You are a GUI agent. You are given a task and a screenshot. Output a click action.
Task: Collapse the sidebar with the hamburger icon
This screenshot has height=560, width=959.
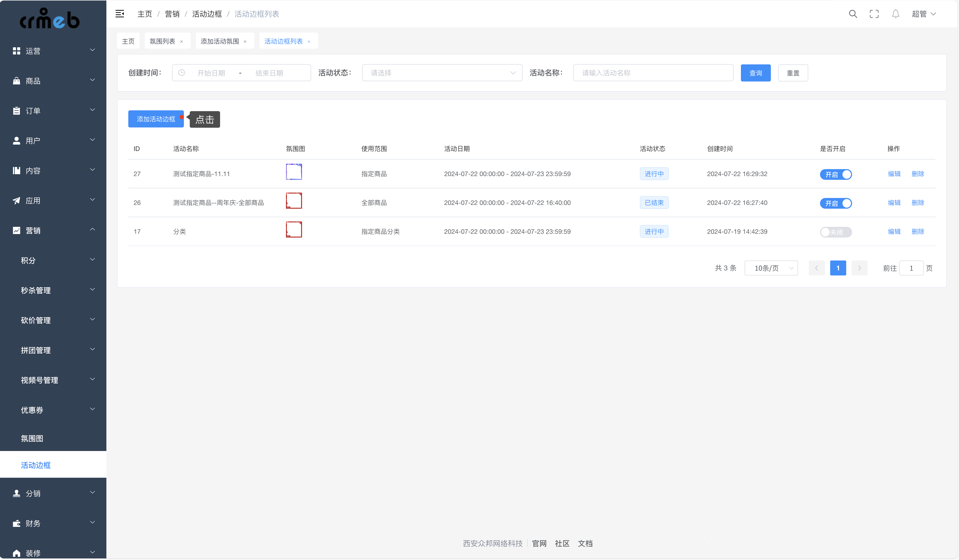click(x=119, y=14)
